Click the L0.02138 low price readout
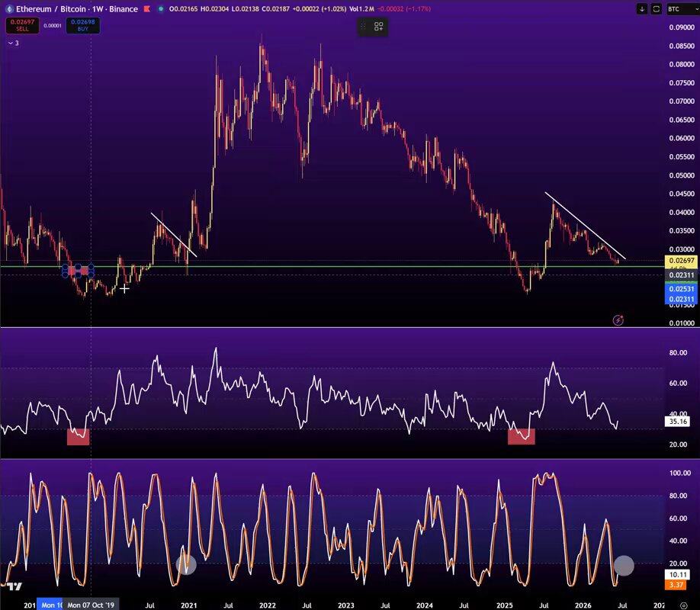 [244, 9]
